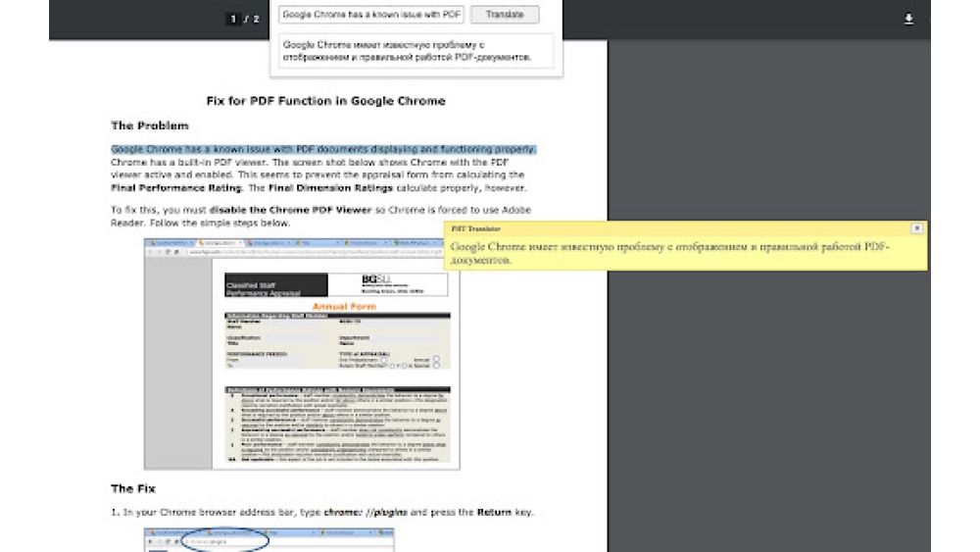Image resolution: width=980 pixels, height=552 pixels.
Task: Click the total page count '2'
Action: 256,19
